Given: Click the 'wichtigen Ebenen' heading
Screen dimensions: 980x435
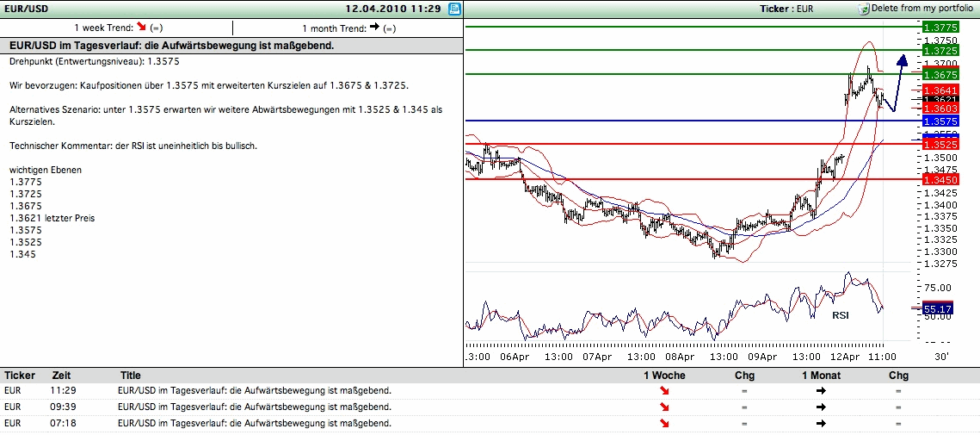Looking at the screenshot, I should [46, 170].
